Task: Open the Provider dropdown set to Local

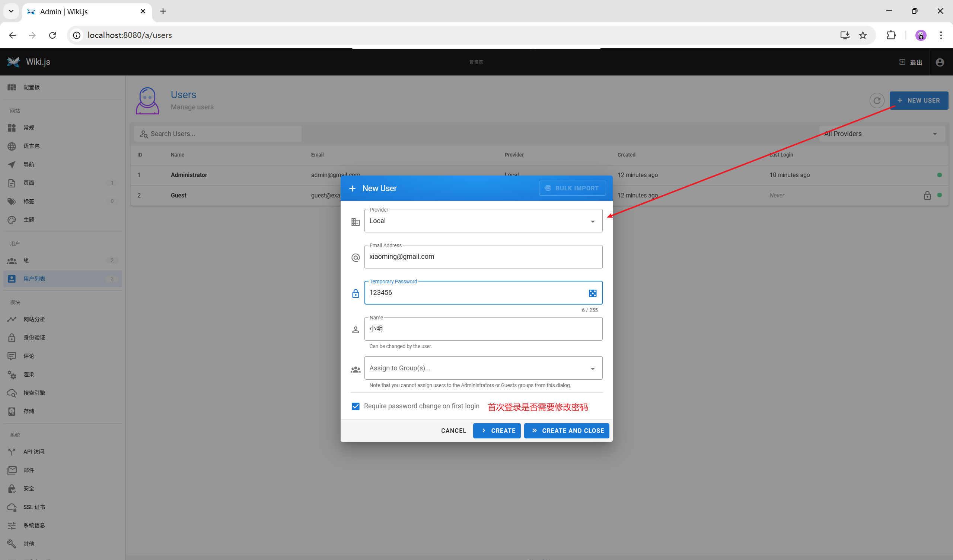Action: (483, 221)
